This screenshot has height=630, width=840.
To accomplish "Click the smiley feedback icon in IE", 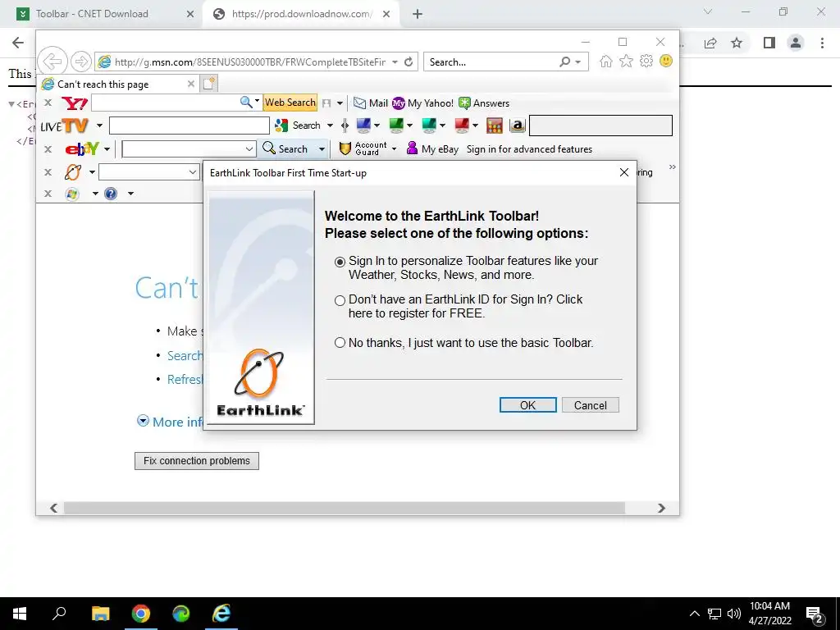I will (666, 61).
